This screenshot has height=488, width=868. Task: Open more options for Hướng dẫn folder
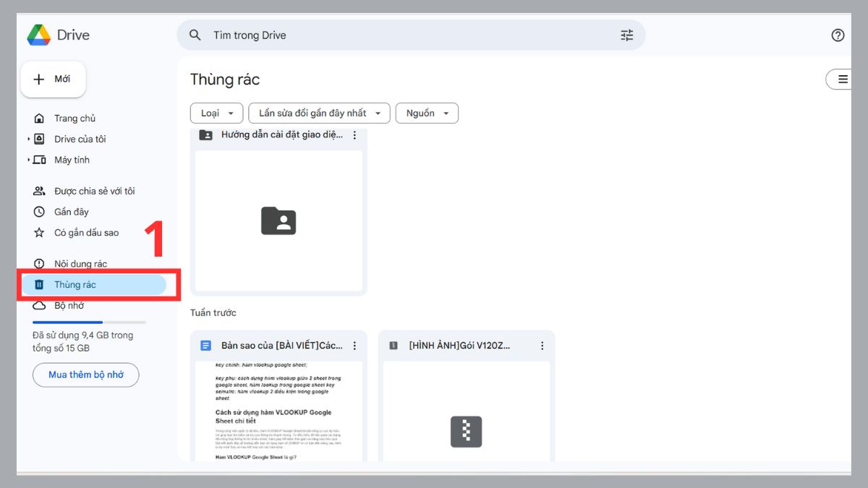[x=354, y=135]
